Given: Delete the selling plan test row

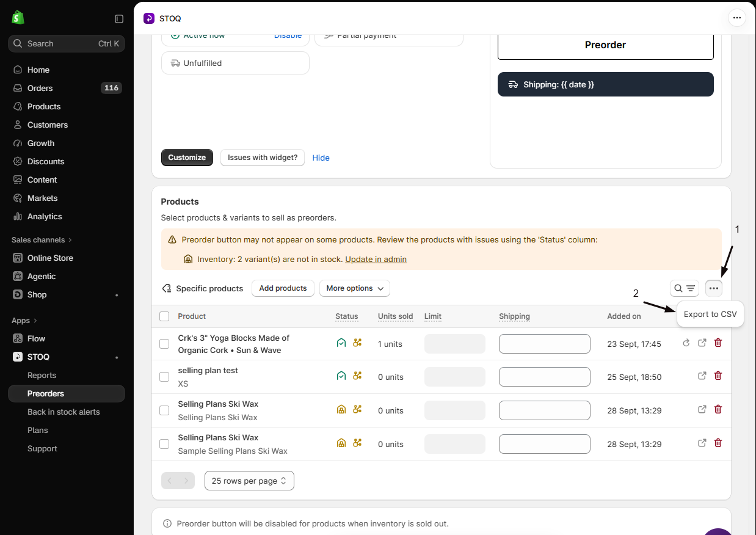Looking at the screenshot, I should tap(718, 376).
